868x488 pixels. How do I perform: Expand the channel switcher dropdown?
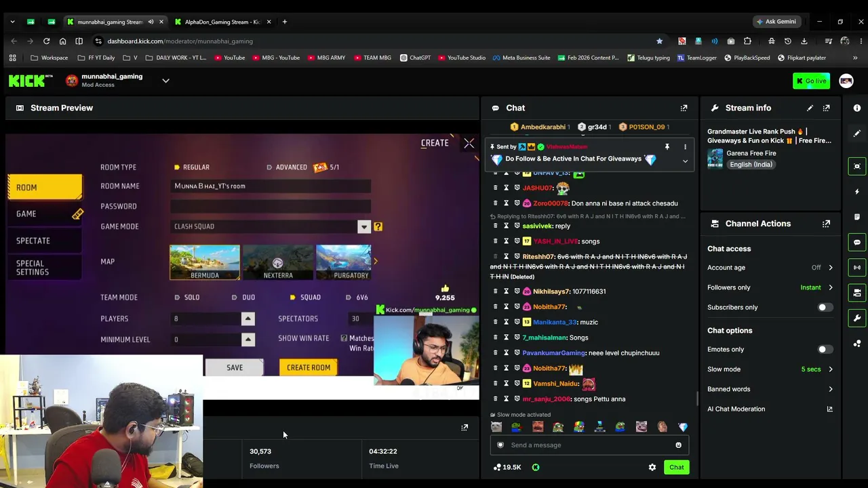pos(165,81)
